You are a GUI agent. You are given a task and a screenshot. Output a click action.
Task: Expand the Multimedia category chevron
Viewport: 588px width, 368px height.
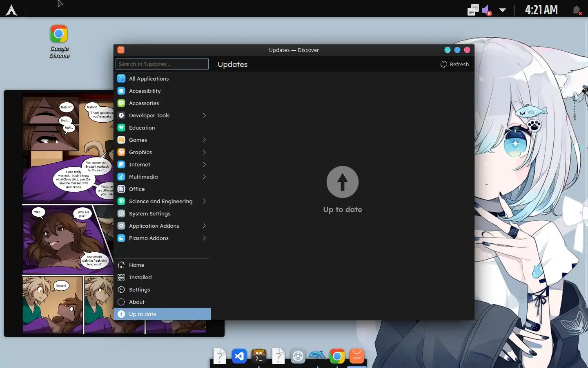(x=204, y=177)
